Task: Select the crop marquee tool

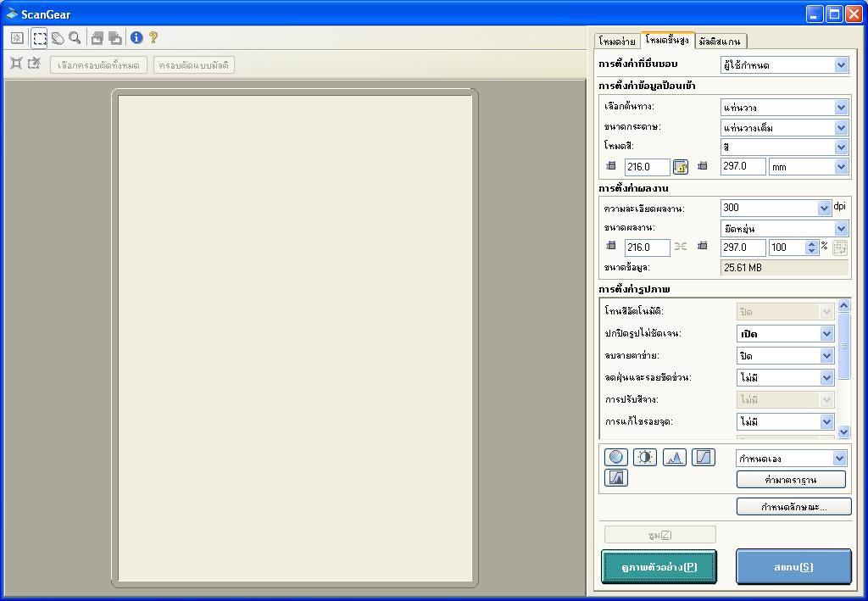Action: 39,38
